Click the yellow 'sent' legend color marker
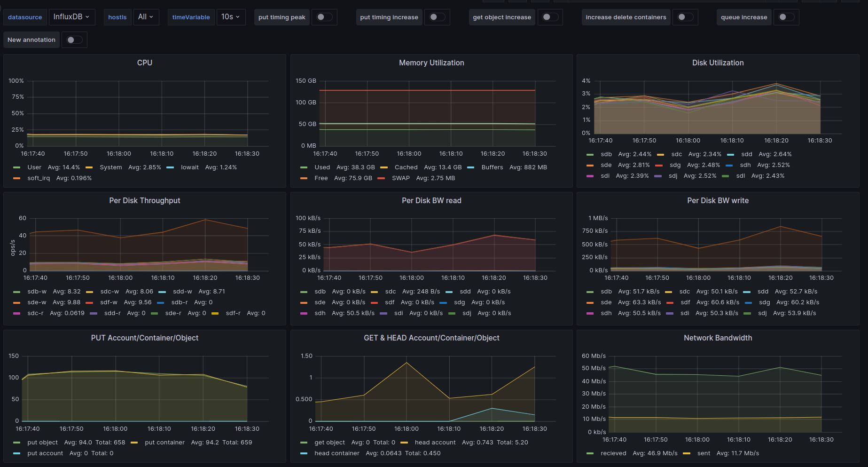 687,453
